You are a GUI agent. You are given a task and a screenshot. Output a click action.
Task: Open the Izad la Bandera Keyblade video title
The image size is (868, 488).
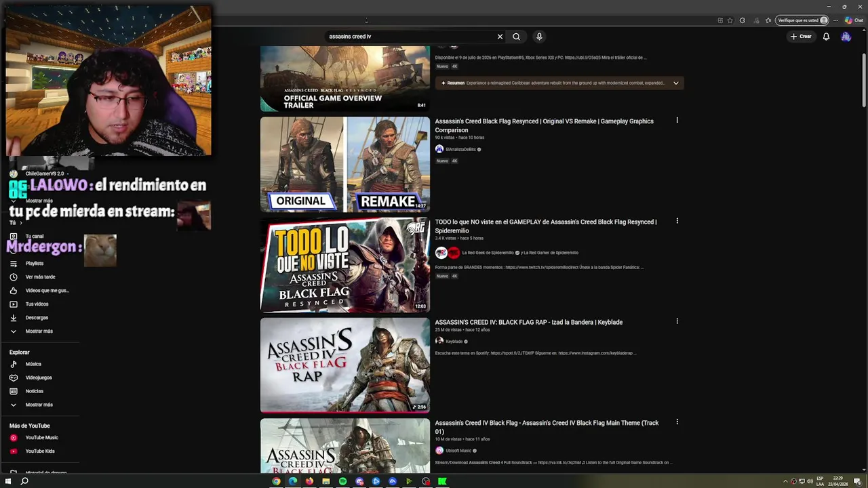coord(529,323)
